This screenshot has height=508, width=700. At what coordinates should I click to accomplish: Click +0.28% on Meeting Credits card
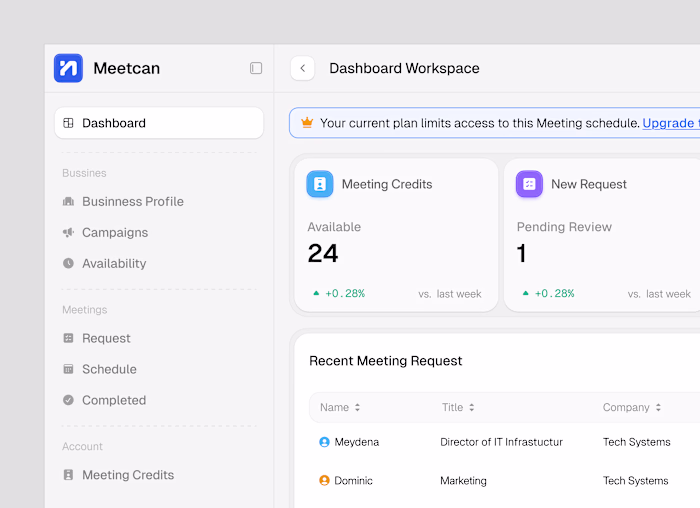[x=345, y=293]
